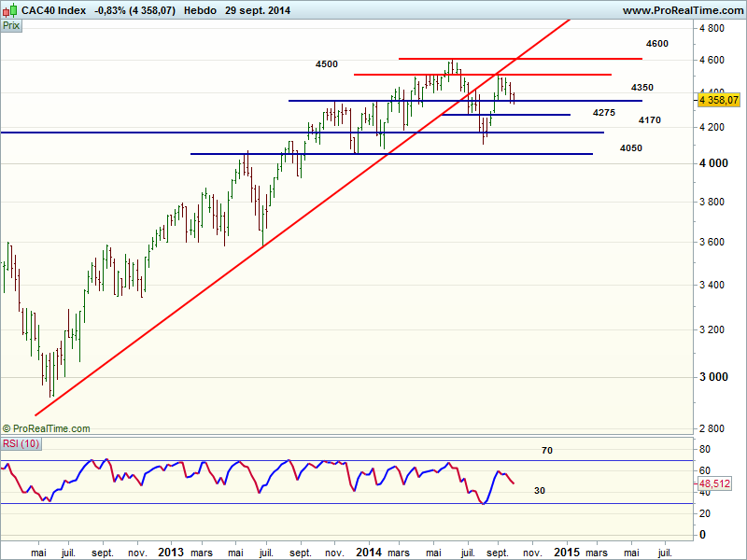Open the RSI (10) indicator label

(x=22, y=443)
